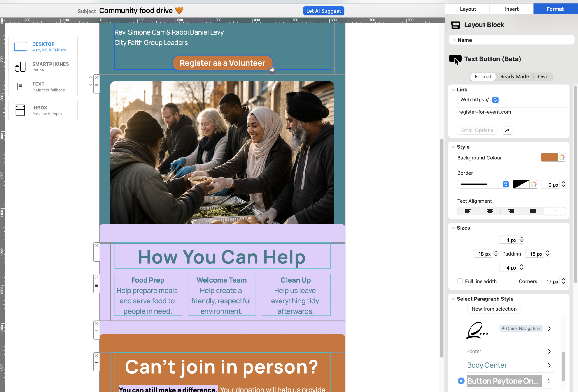Align text right

(511, 211)
